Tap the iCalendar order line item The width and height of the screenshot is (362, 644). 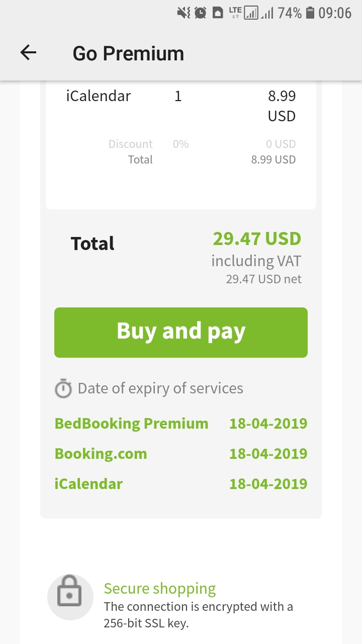point(181,106)
